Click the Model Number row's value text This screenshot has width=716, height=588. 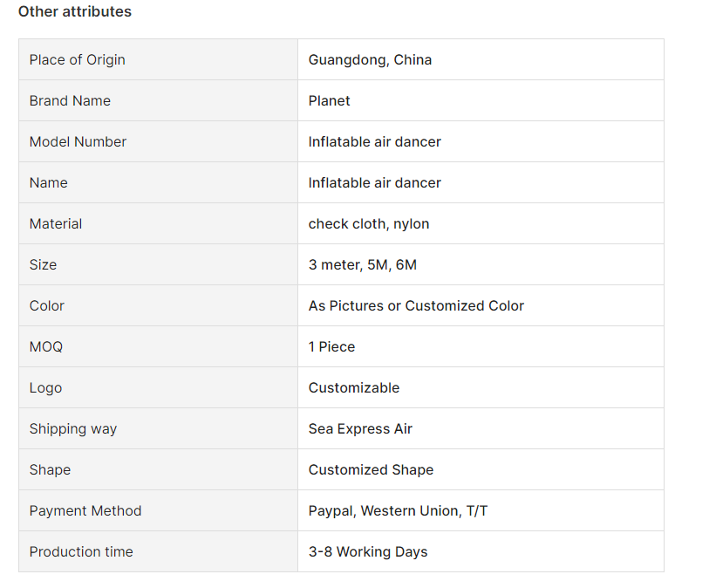coord(374,142)
